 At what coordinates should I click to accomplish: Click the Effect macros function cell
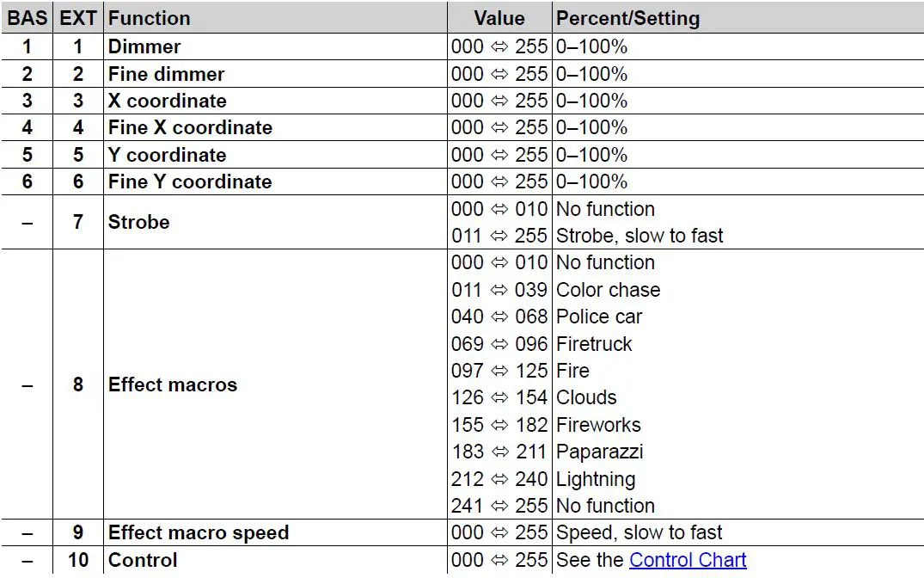[x=172, y=384]
